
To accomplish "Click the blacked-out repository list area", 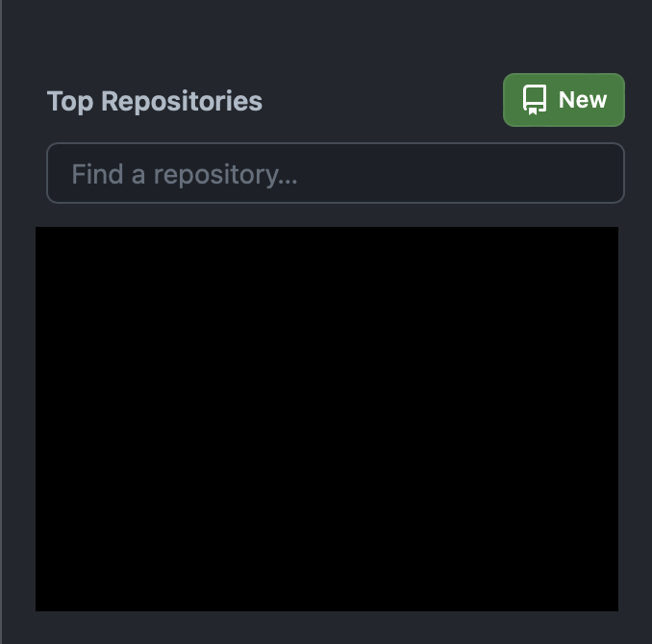I will pos(327,419).
